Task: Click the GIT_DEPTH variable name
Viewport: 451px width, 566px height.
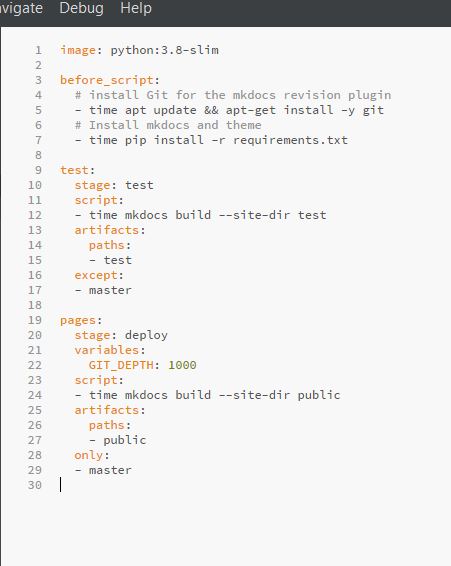Action: tap(121, 365)
